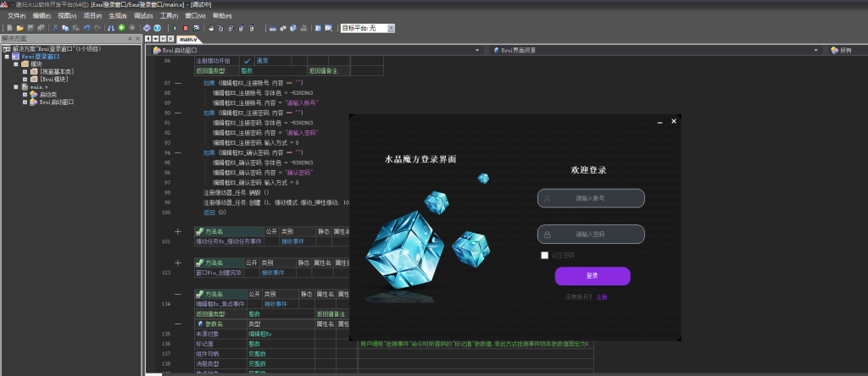868x376 pixels.
Task: Click the 编辑框Ex_焦点事件 method name cell
Action: [220, 303]
